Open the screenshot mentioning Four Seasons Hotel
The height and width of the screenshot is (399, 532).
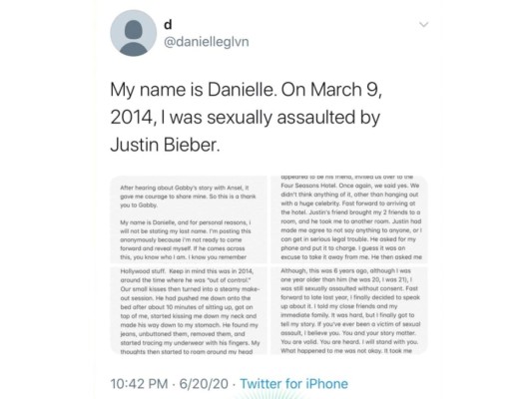point(349,219)
